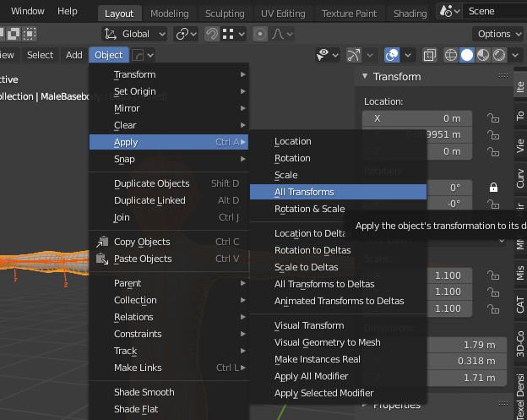The image size is (527, 420).
Task: Unlock the locked Rotation X padlock
Action: (493, 188)
